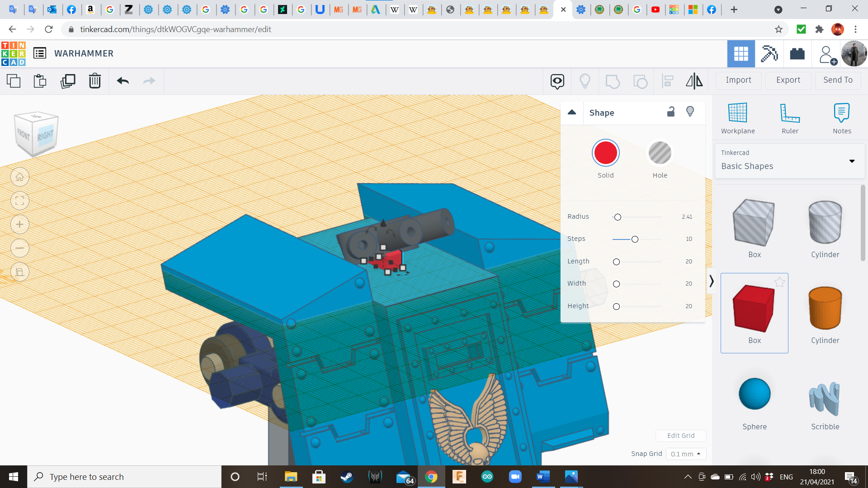This screenshot has height=488, width=868.
Task: Open the Ruler tool
Action: 790,118
